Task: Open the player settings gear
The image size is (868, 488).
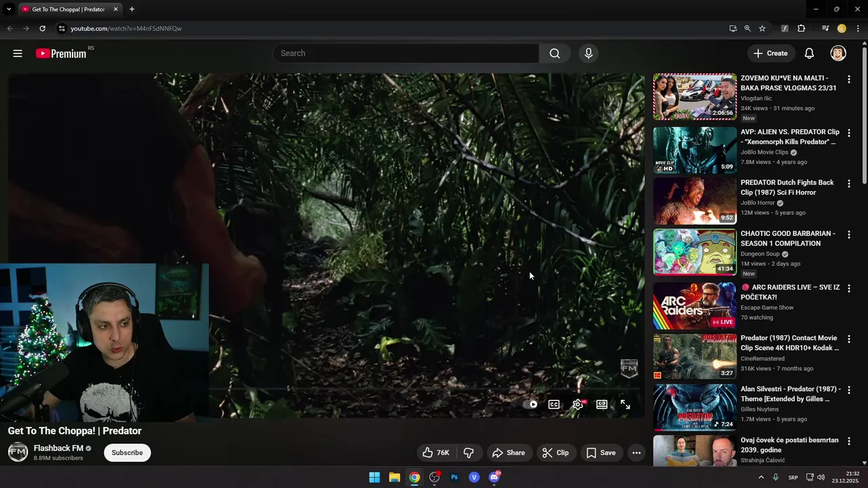Action: [578, 405]
